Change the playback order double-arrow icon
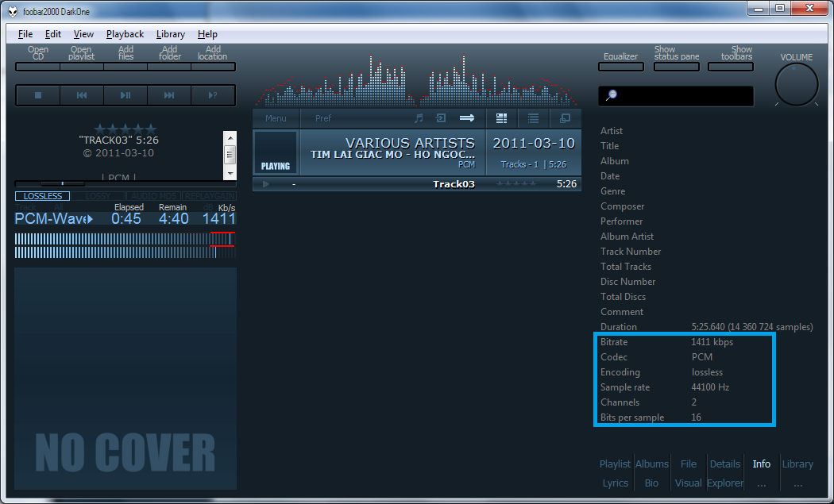The height and width of the screenshot is (504, 834). click(467, 118)
